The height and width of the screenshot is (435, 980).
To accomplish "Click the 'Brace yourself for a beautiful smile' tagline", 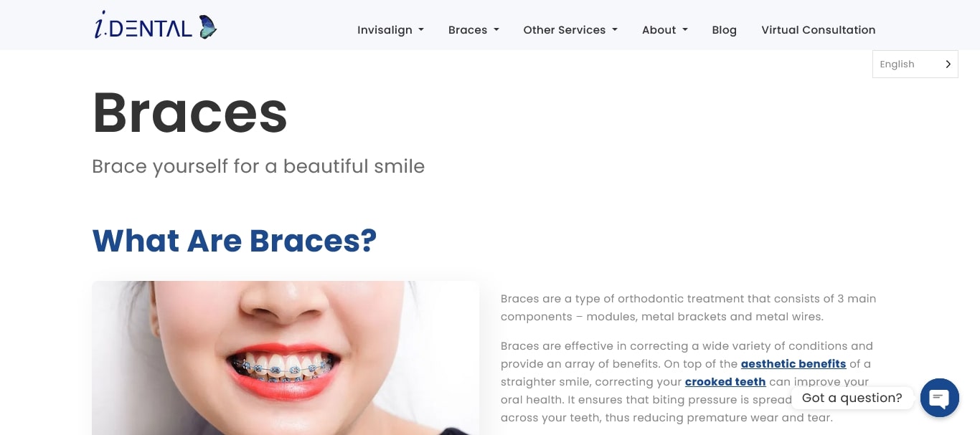I will [x=258, y=166].
